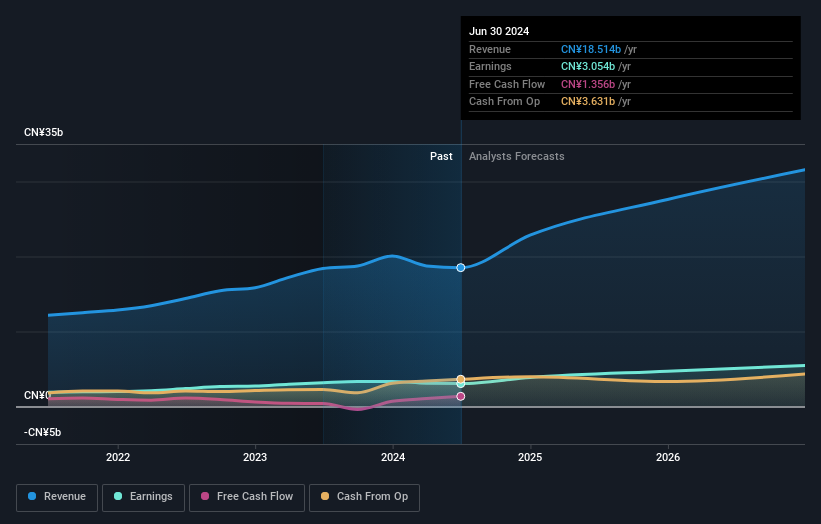Viewport: 821px width, 524px height.
Task: Select the 2022 x-axis label
Action: (x=118, y=457)
